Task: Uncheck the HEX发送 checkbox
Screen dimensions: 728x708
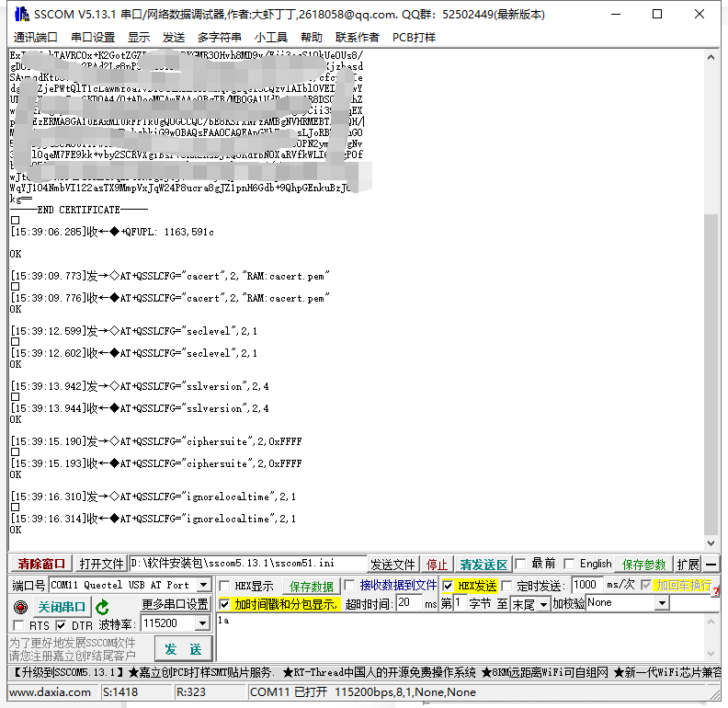Action: (448, 586)
